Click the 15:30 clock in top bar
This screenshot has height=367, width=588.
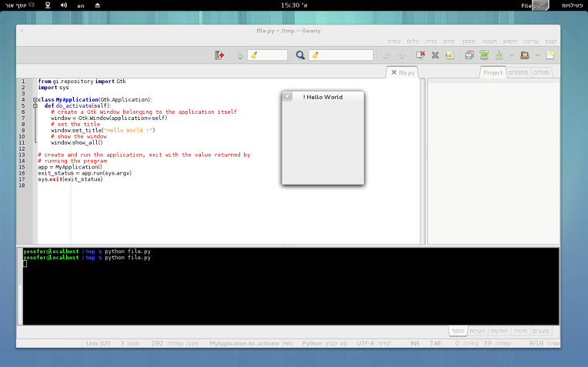(294, 5)
